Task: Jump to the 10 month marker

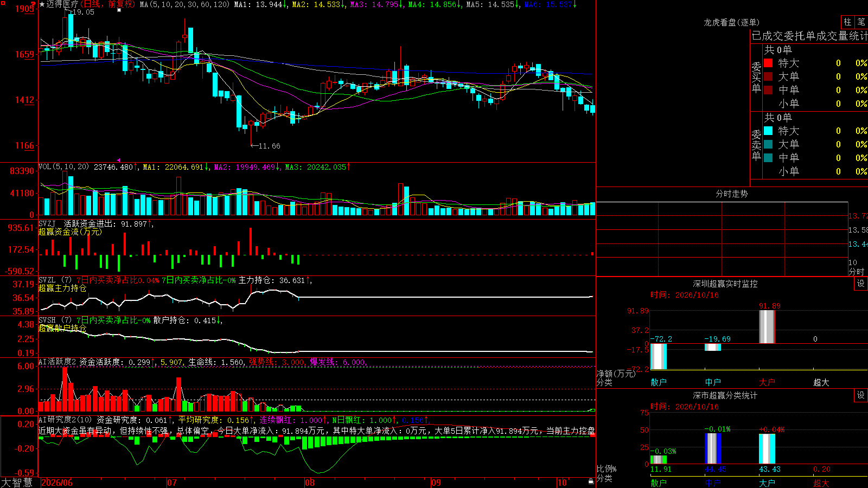Action: pyautogui.click(x=562, y=483)
